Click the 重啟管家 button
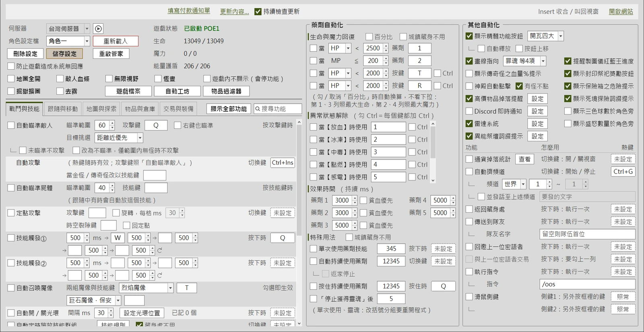 111,54
